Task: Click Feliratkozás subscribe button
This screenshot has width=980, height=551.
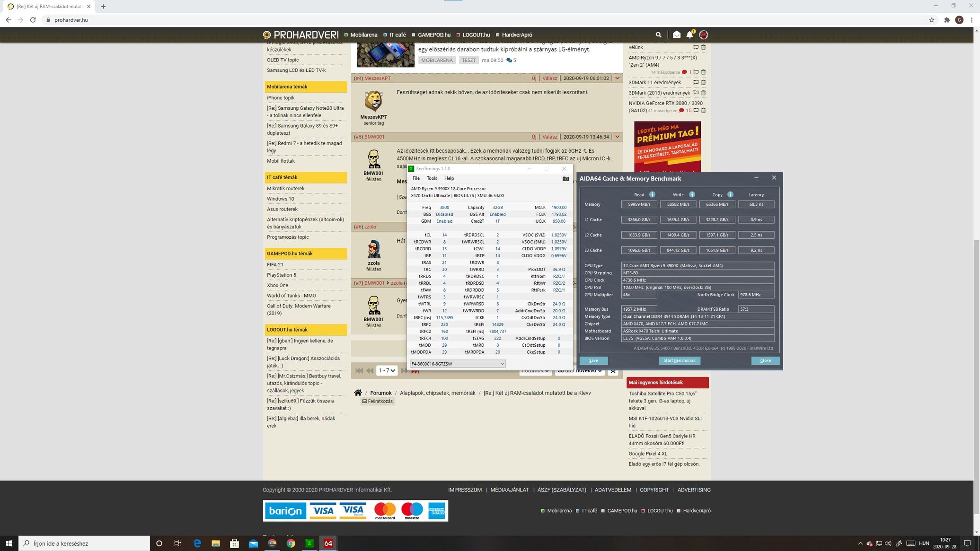Action: (377, 401)
